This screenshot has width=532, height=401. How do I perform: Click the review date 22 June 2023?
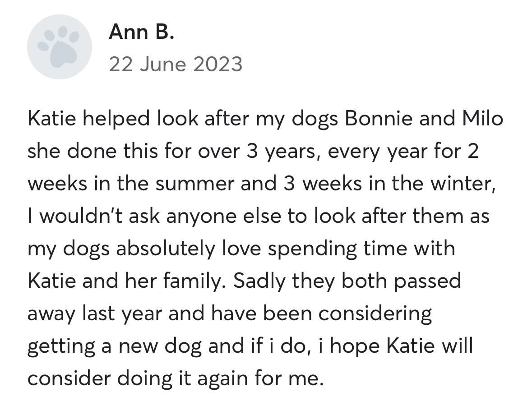[x=176, y=64]
